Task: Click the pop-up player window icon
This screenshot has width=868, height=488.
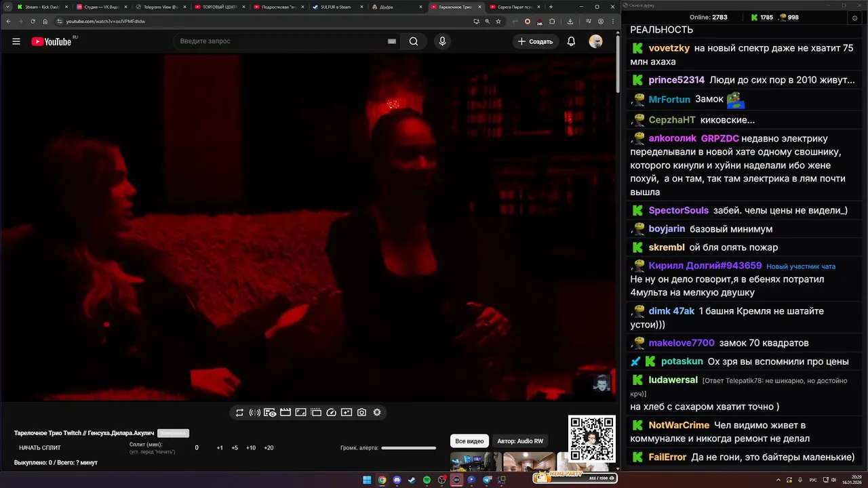Action: (316, 412)
